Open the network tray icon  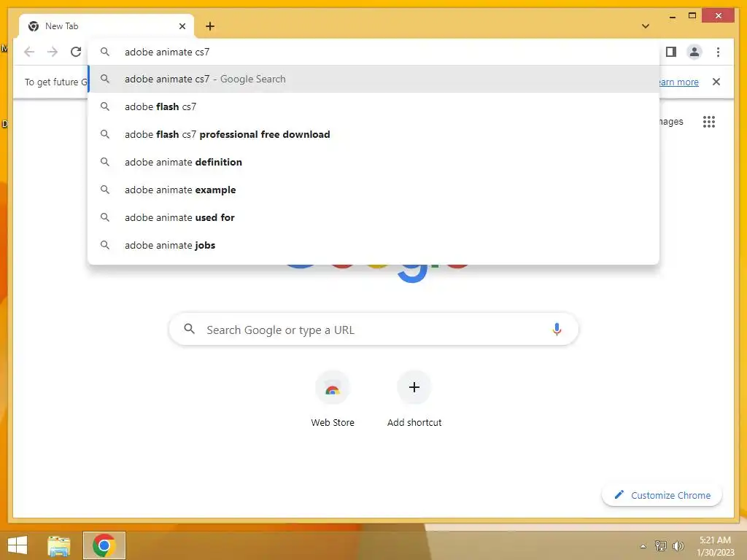pyautogui.click(x=660, y=545)
